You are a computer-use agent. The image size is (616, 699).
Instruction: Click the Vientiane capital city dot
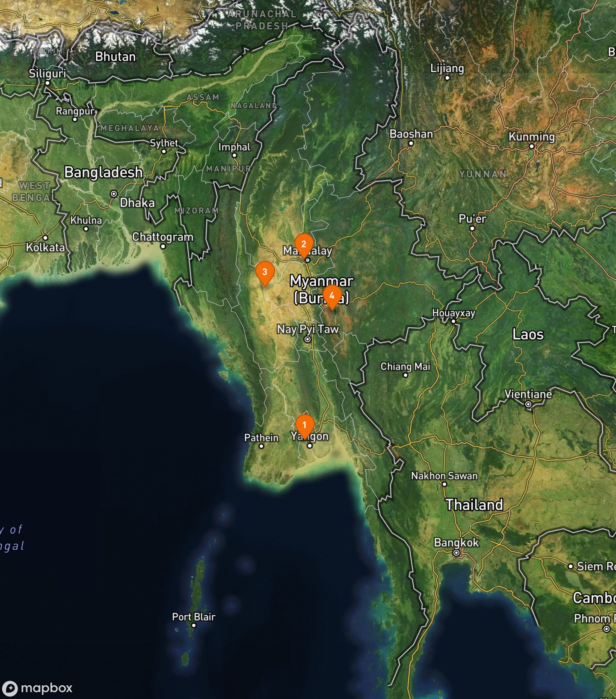(x=528, y=404)
